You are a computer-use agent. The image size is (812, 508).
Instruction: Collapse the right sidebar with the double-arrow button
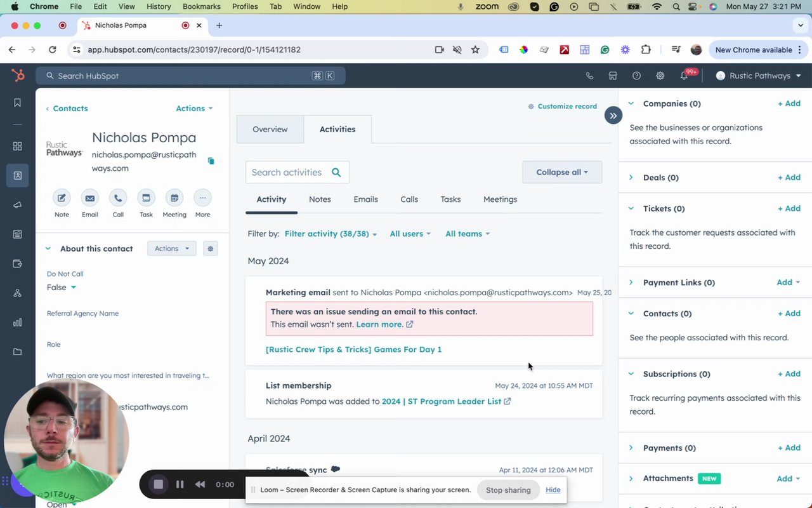point(613,116)
